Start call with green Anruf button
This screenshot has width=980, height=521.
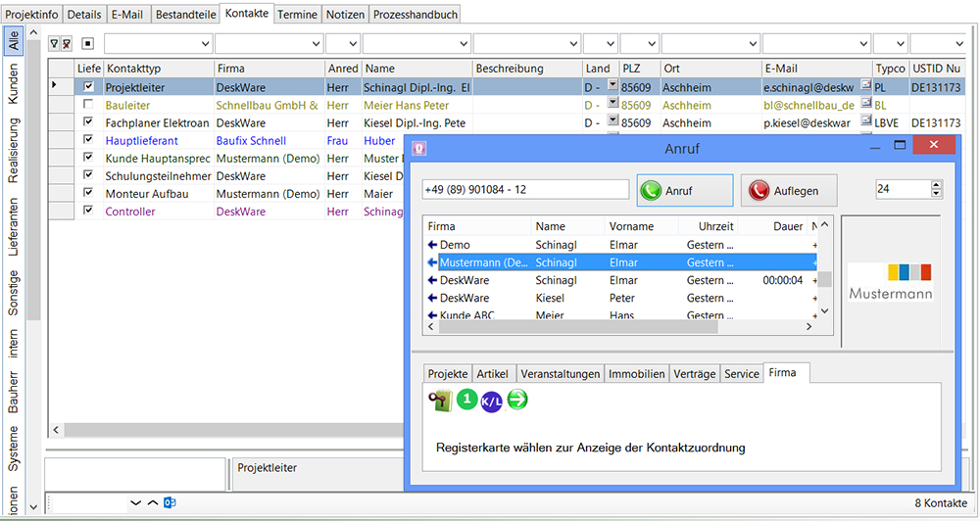point(685,191)
